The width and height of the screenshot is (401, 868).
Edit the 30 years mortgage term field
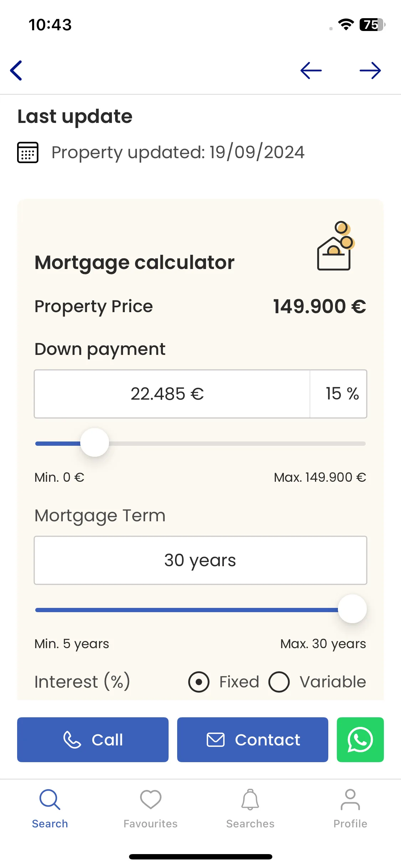200,560
